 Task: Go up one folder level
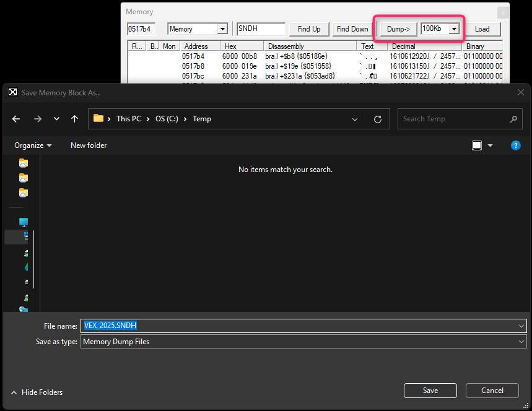[75, 119]
